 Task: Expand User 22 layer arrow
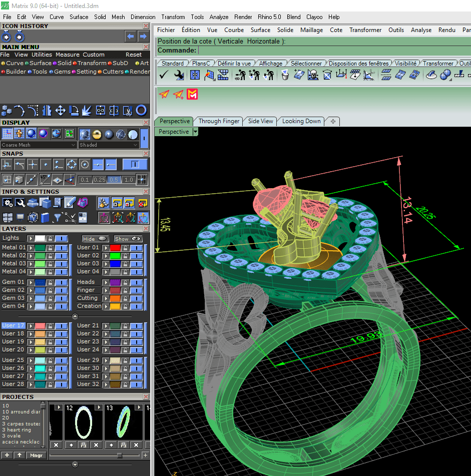point(106,334)
